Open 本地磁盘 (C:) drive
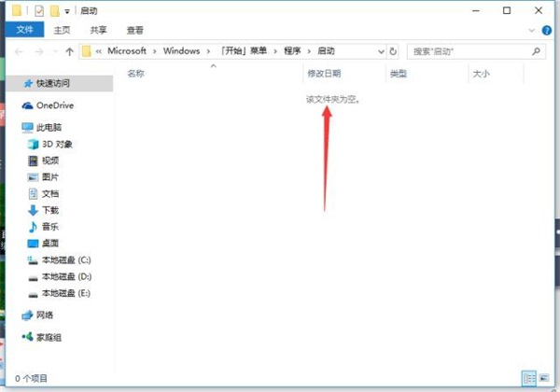The height and width of the screenshot is (392, 560). click(60, 259)
